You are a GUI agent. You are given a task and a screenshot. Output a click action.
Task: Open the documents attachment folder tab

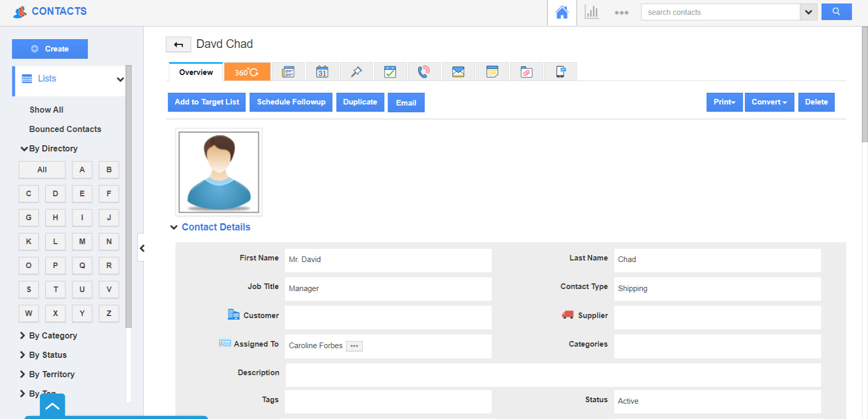coord(526,72)
